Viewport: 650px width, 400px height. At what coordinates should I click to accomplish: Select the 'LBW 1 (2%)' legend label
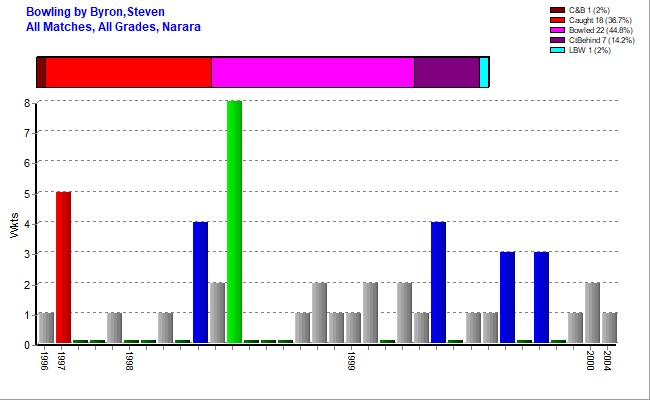[589, 50]
